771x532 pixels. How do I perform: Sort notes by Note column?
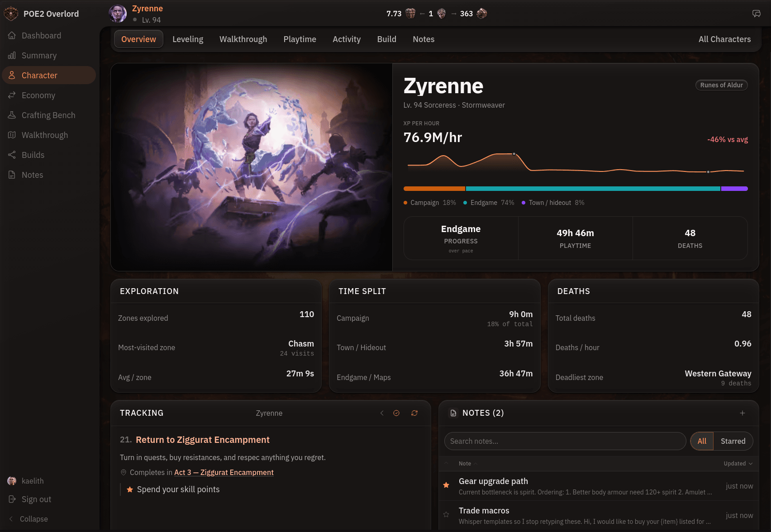[468, 464]
